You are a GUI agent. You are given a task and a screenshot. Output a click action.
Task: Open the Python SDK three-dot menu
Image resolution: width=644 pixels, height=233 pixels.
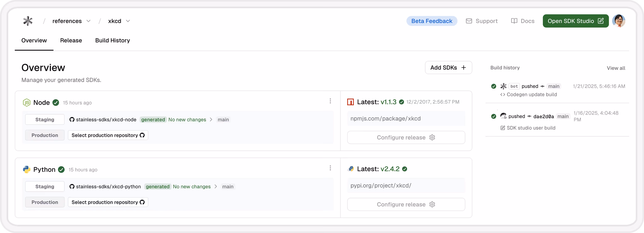coord(330,168)
